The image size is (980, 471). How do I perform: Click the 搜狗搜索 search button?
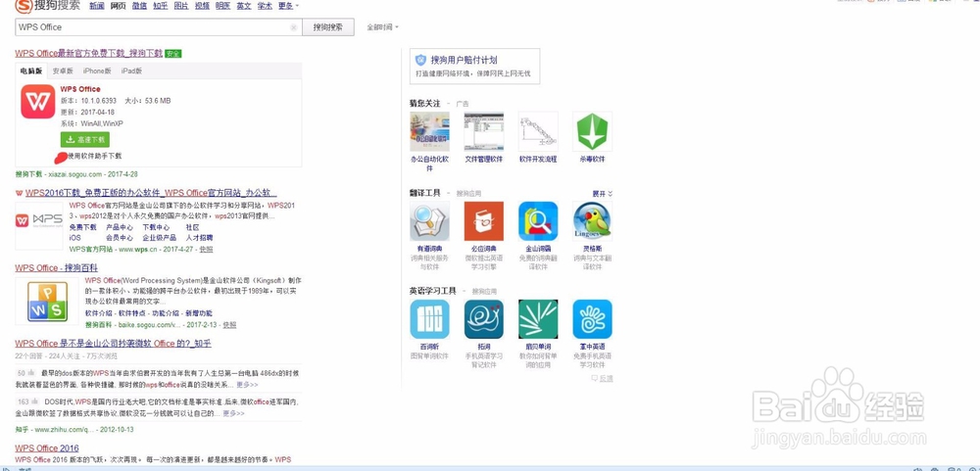[x=328, y=27]
